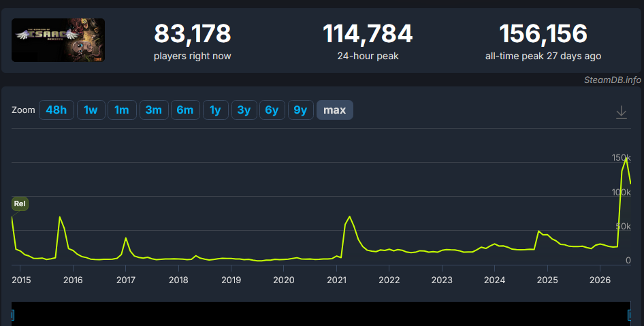Click the 2022 x-axis label
This screenshot has height=326, width=644.
(389, 280)
